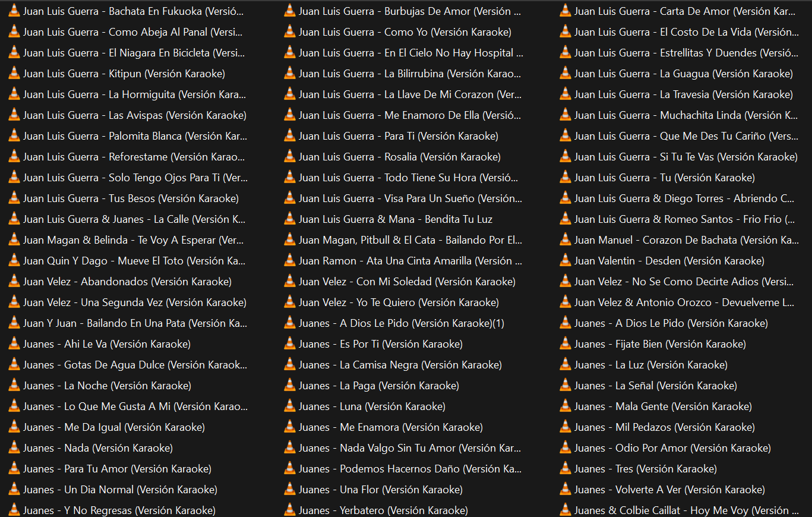812x517 pixels.
Task: Click VLC icon for Juan Valentin Desden
Action: click(565, 261)
